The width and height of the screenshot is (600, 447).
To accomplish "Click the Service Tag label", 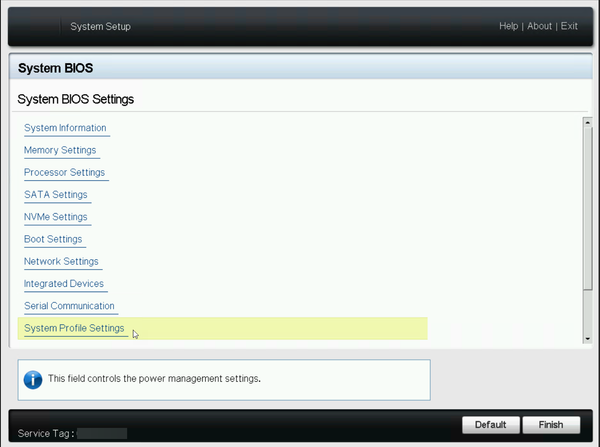I will (x=46, y=433).
